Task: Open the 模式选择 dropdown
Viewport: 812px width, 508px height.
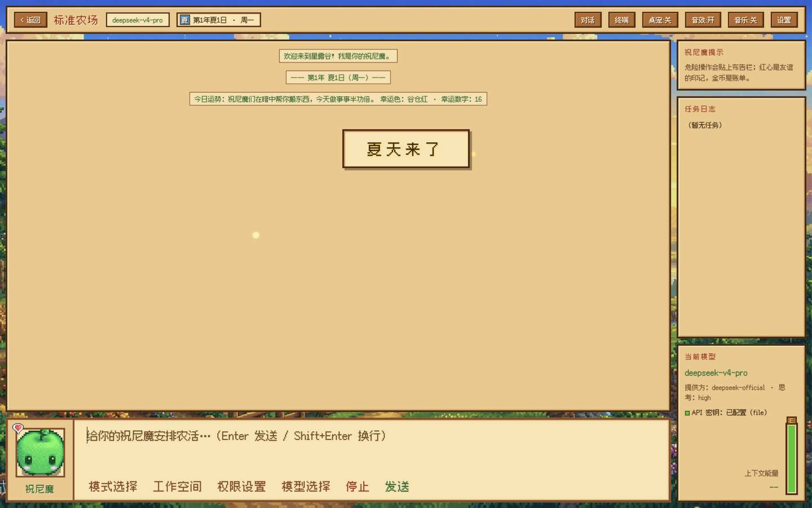Action: pyautogui.click(x=113, y=487)
